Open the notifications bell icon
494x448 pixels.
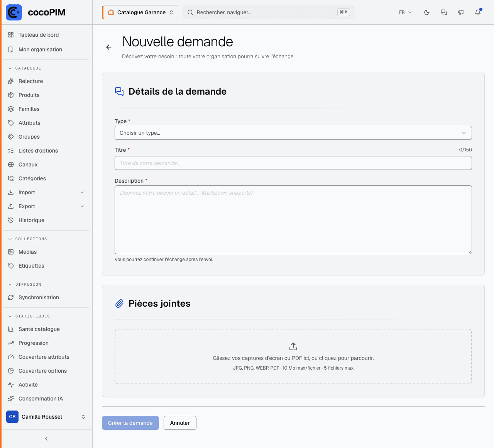[x=478, y=12]
